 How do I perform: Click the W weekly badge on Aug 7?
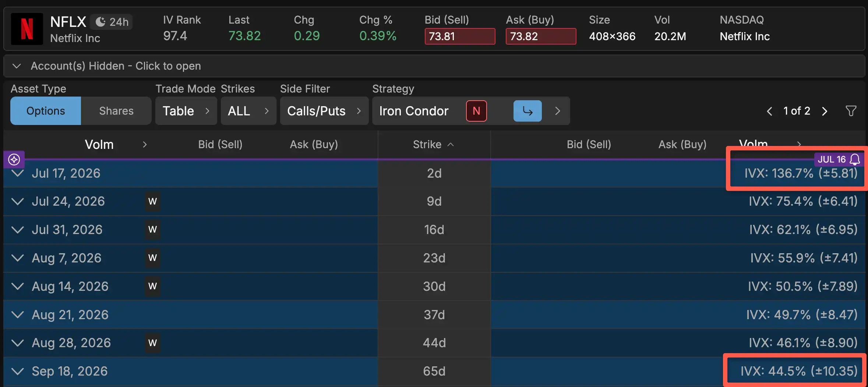click(x=152, y=258)
